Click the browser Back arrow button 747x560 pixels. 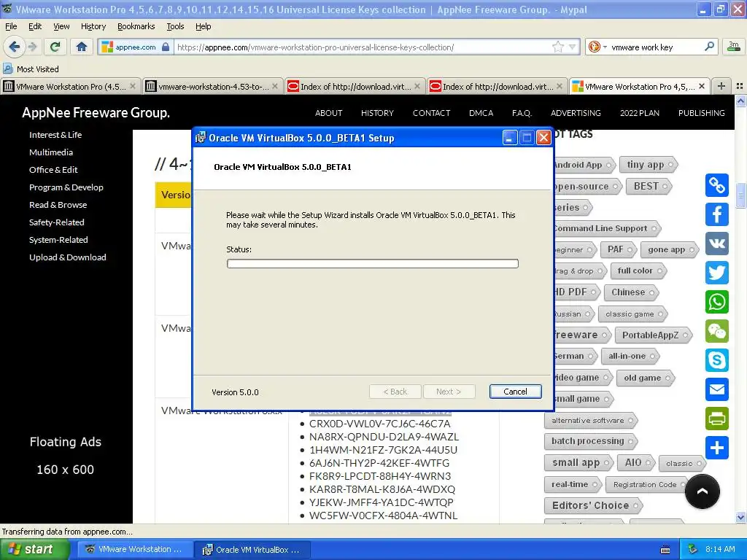point(14,47)
